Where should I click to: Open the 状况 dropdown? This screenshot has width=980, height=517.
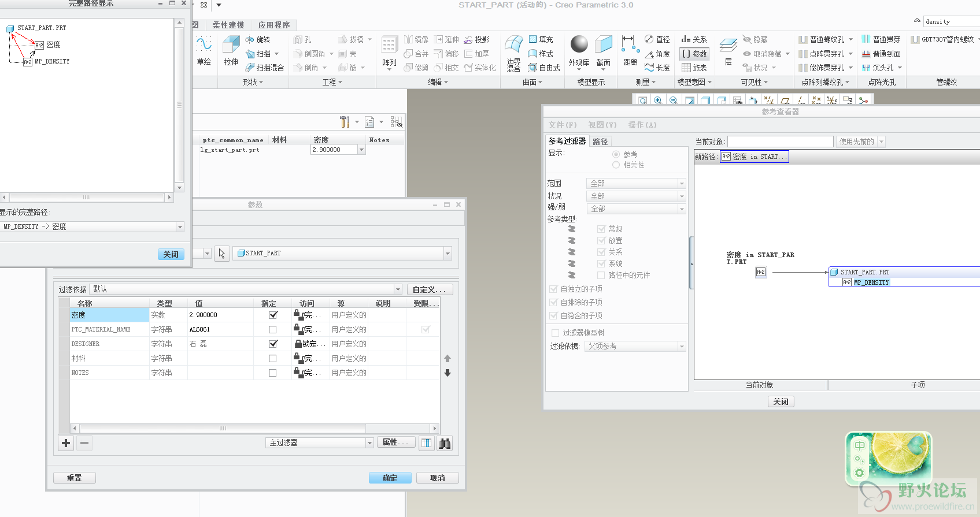(x=636, y=196)
